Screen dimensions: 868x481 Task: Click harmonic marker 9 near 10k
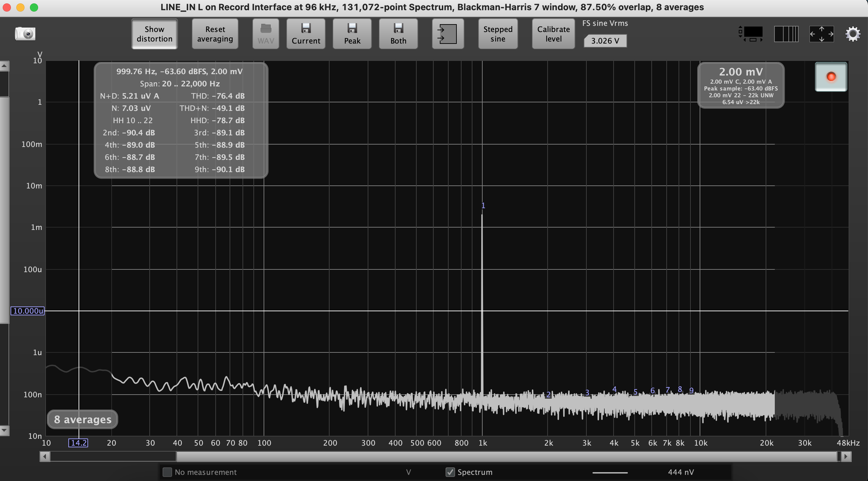691,391
